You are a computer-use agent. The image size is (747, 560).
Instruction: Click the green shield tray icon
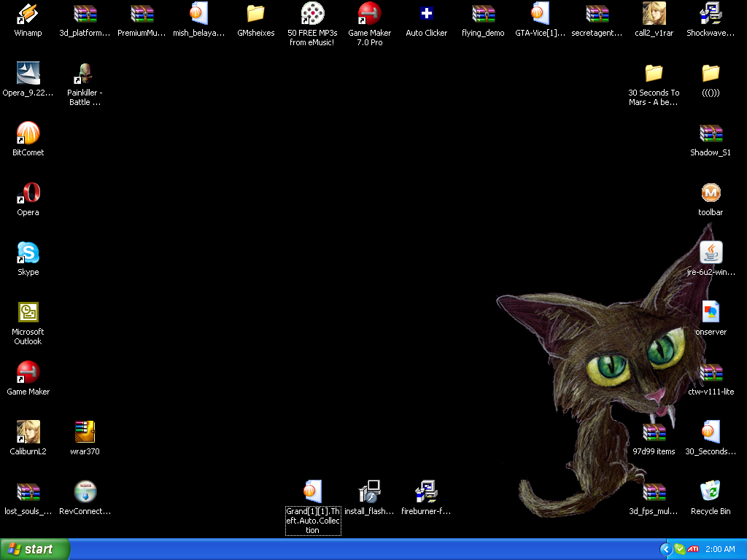click(x=680, y=550)
